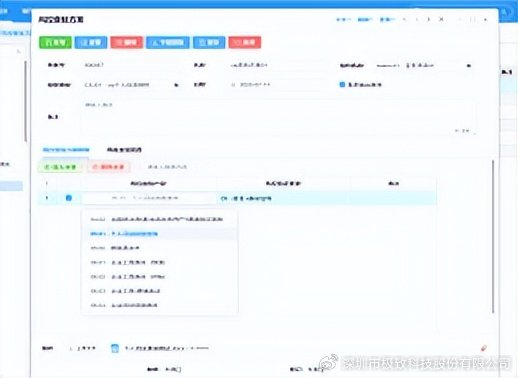This screenshot has height=378, width=518.
Task: Click the green button in the dialog toolbar
Action: 55,42
